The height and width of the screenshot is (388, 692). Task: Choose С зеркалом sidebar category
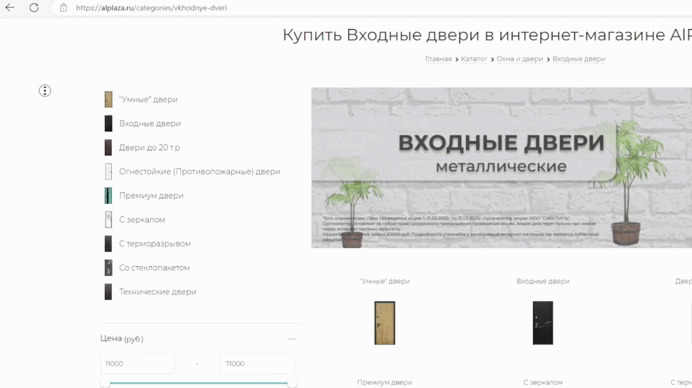[x=142, y=219]
